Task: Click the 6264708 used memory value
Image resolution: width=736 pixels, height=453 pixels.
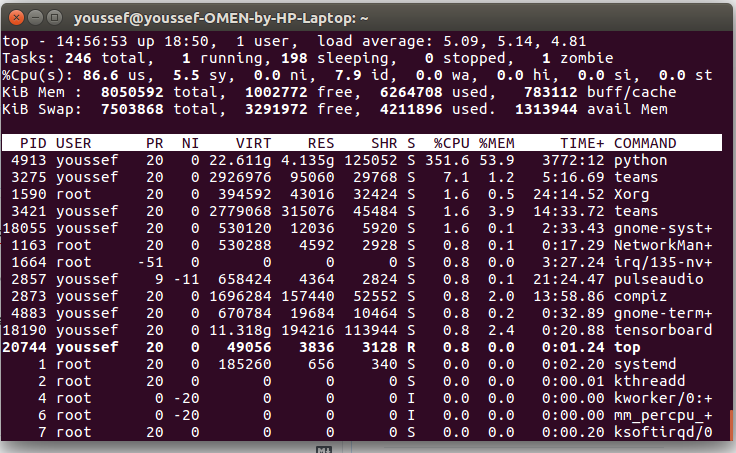Action: [411, 92]
